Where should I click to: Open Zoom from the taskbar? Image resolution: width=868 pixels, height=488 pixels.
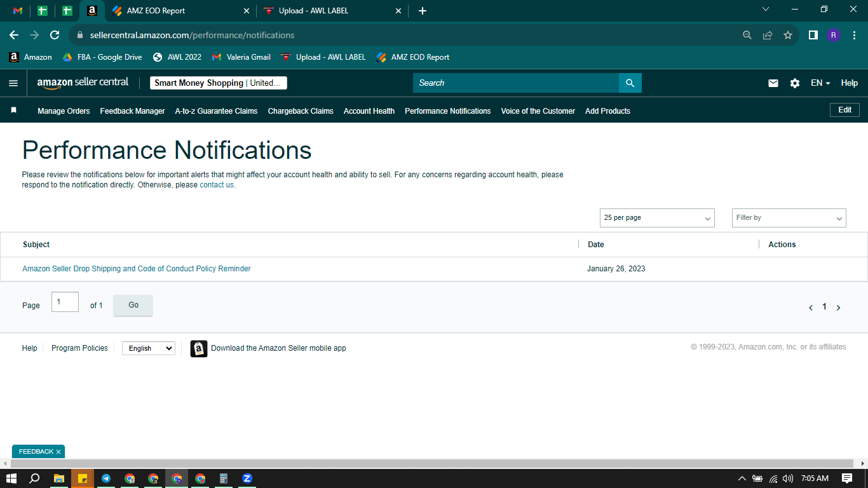pos(247,478)
